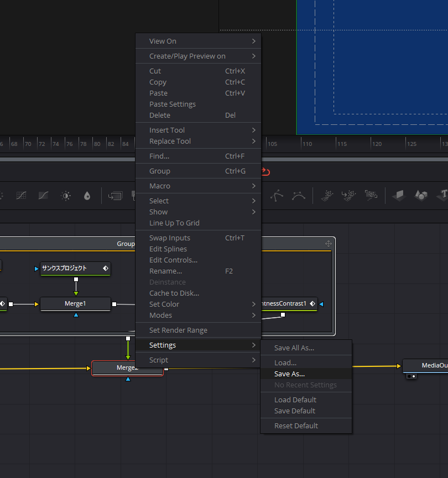Click the S-curve tool icon in toolbar
The width and height of the screenshot is (448, 478).
(x=43, y=196)
